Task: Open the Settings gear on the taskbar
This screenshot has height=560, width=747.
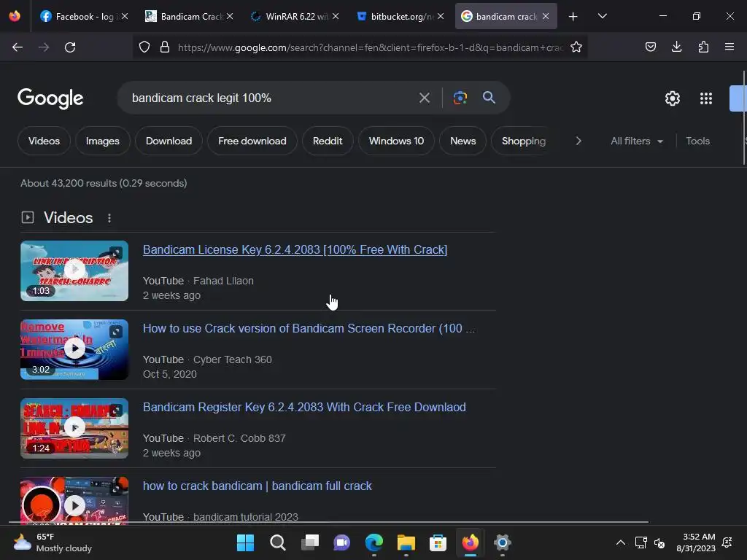Action: point(502,542)
